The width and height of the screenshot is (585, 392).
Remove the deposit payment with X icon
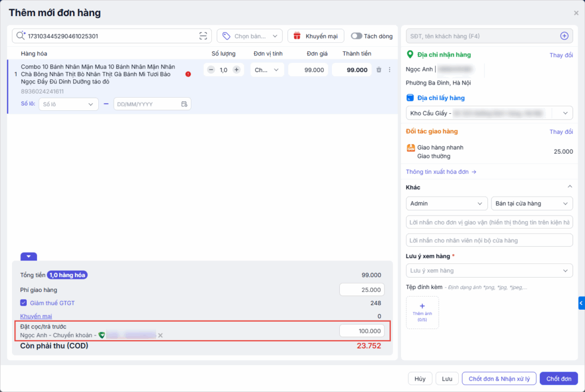tap(161, 335)
